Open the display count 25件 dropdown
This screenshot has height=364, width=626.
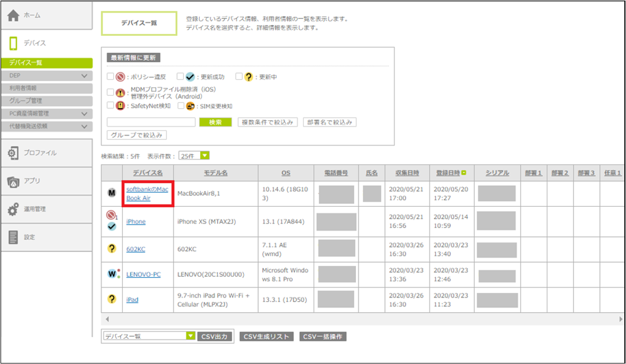coord(194,156)
